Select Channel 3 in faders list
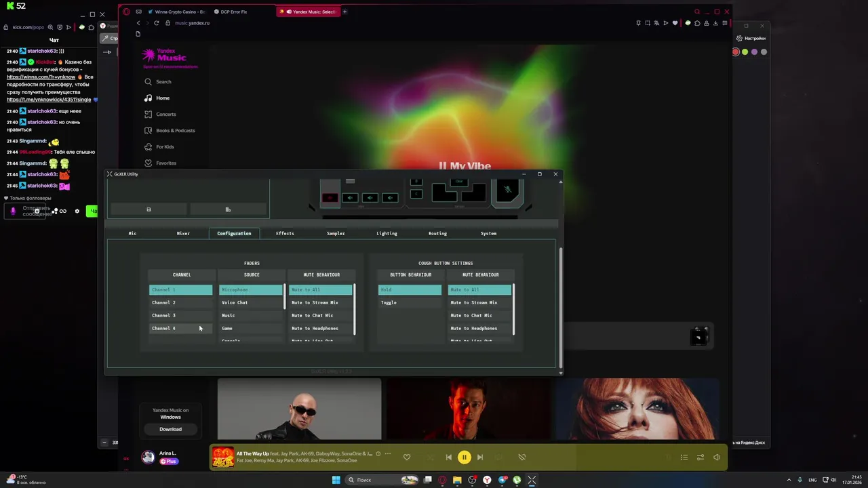 180,316
